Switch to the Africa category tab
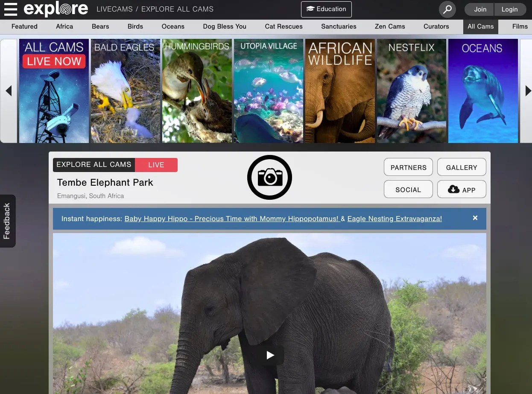The width and height of the screenshot is (532, 394). pyautogui.click(x=64, y=26)
